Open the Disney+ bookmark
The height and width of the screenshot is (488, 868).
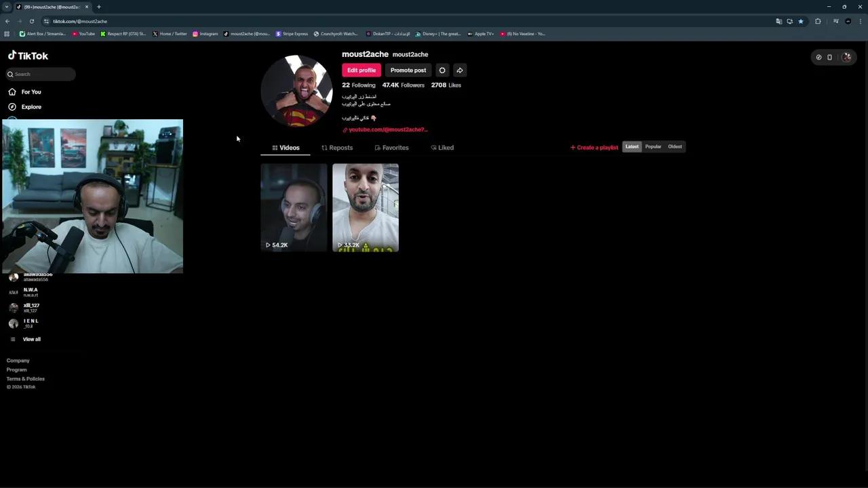coord(438,34)
